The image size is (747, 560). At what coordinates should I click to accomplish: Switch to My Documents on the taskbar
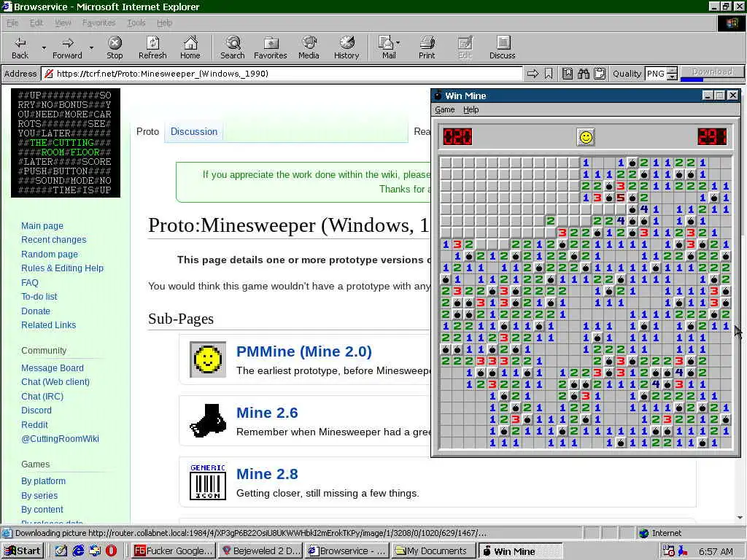pyautogui.click(x=433, y=551)
